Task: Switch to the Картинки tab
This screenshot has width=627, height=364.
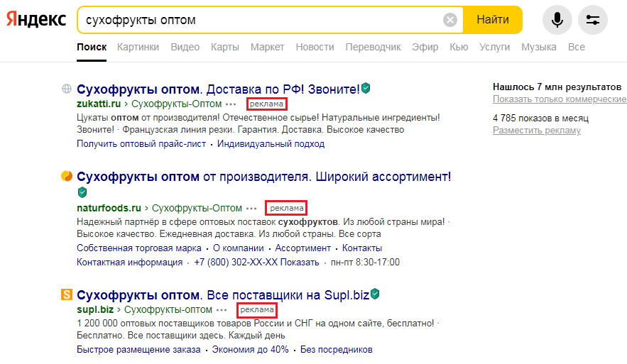Action: 138,47
